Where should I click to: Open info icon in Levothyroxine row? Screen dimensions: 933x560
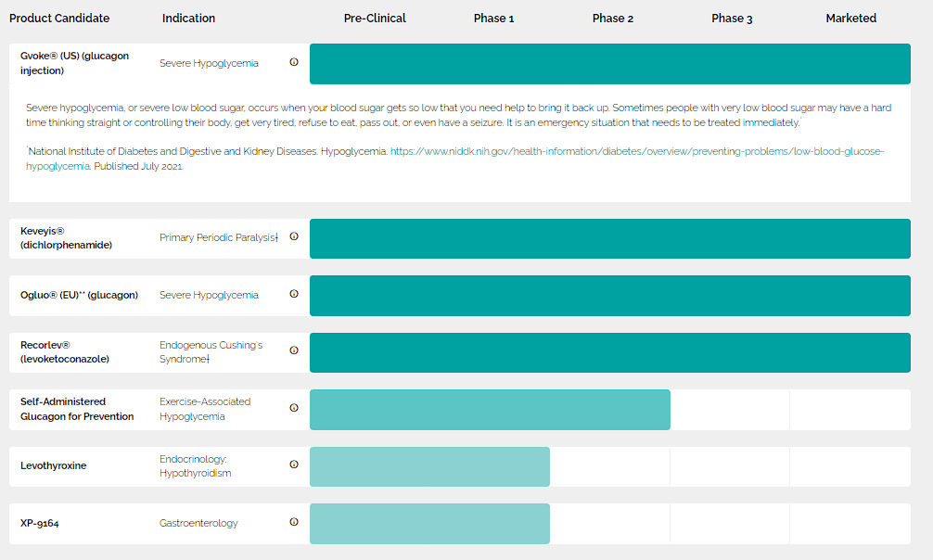point(294,465)
